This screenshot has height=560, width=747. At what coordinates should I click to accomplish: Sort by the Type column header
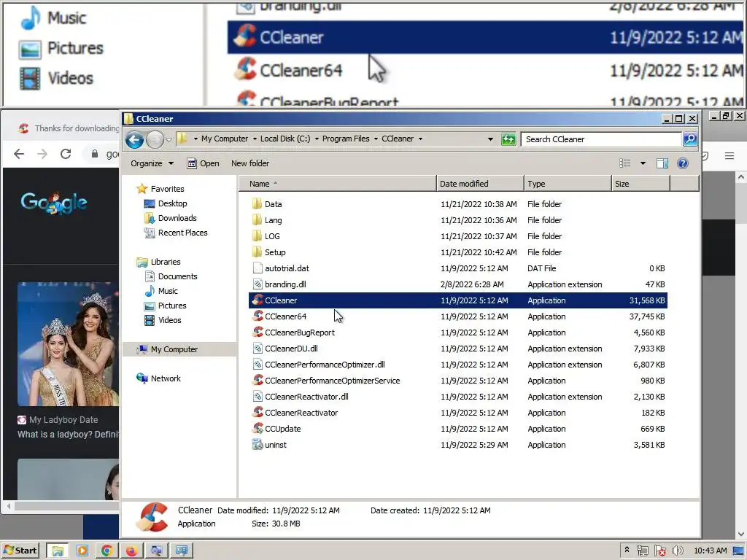[568, 184]
